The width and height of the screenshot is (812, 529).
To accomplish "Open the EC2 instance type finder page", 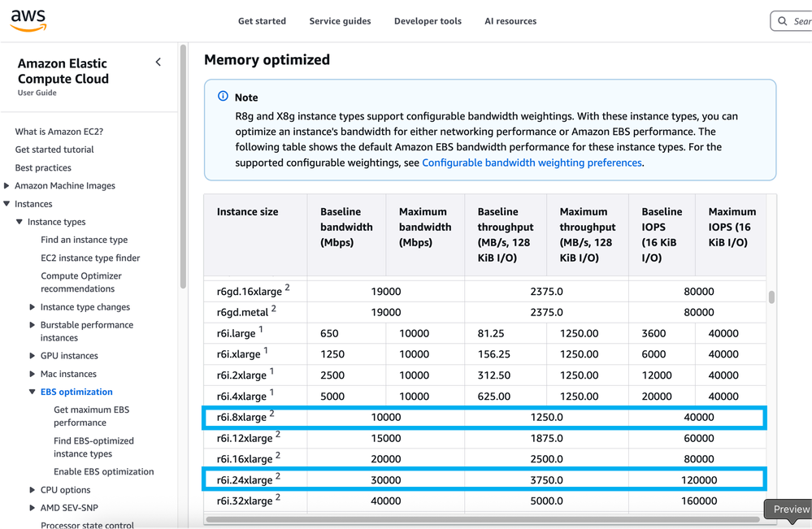I will click(90, 258).
